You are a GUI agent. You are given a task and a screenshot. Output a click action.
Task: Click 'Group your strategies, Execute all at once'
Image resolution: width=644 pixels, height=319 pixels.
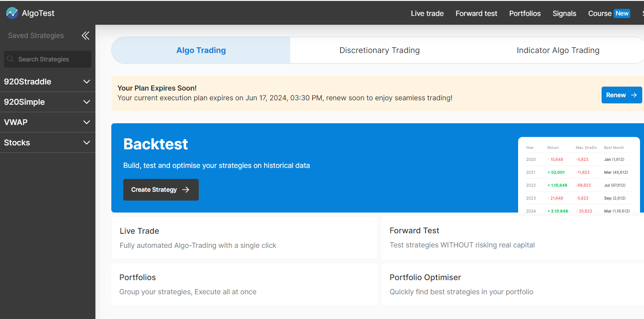pyautogui.click(x=188, y=292)
